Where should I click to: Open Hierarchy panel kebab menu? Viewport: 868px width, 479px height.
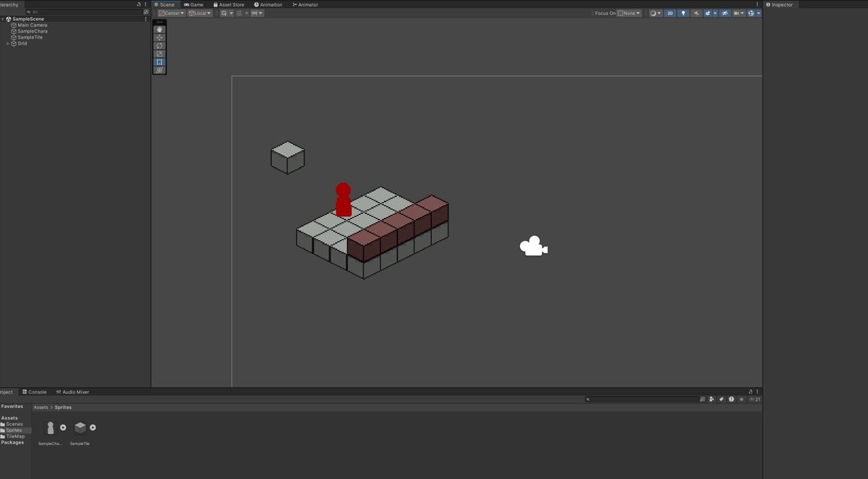coord(145,4)
